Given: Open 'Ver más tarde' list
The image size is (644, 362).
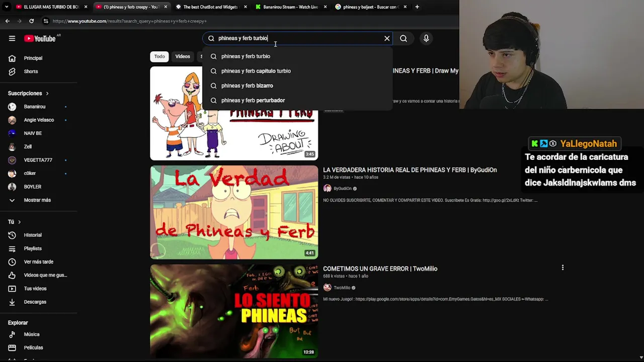Looking at the screenshot, I should tap(39, 262).
